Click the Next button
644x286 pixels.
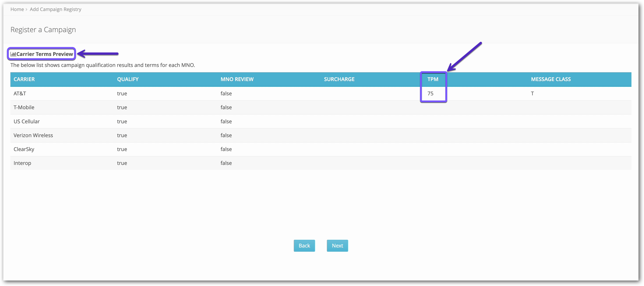(x=337, y=245)
